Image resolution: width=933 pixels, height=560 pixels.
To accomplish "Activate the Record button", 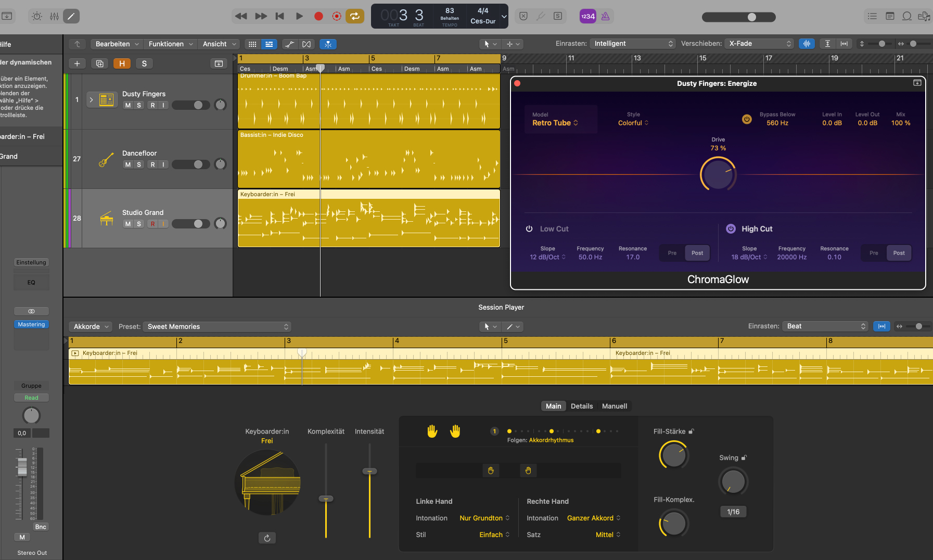I will click(x=318, y=16).
